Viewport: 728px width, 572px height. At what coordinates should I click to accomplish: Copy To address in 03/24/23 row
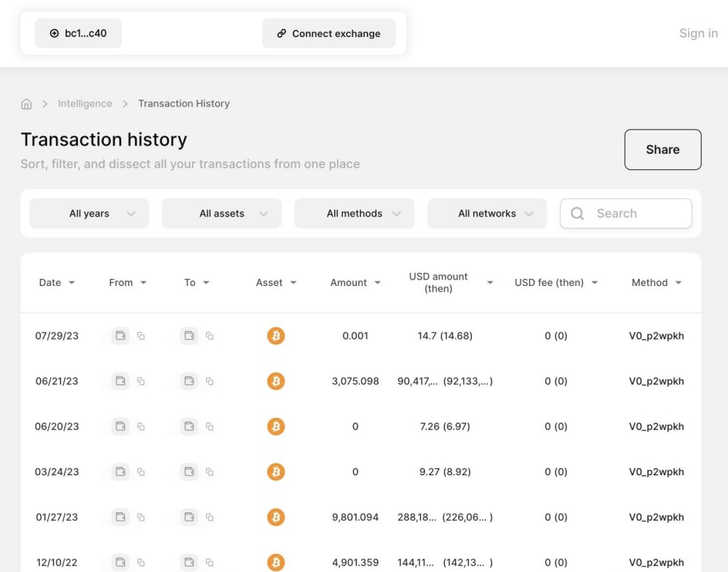point(210,472)
